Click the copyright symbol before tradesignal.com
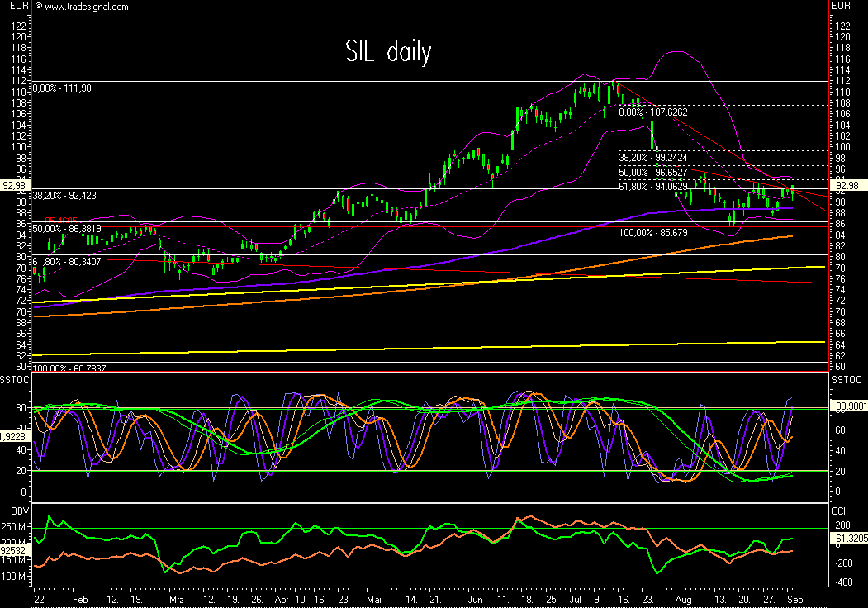The image size is (868, 608). [x=40, y=7]
